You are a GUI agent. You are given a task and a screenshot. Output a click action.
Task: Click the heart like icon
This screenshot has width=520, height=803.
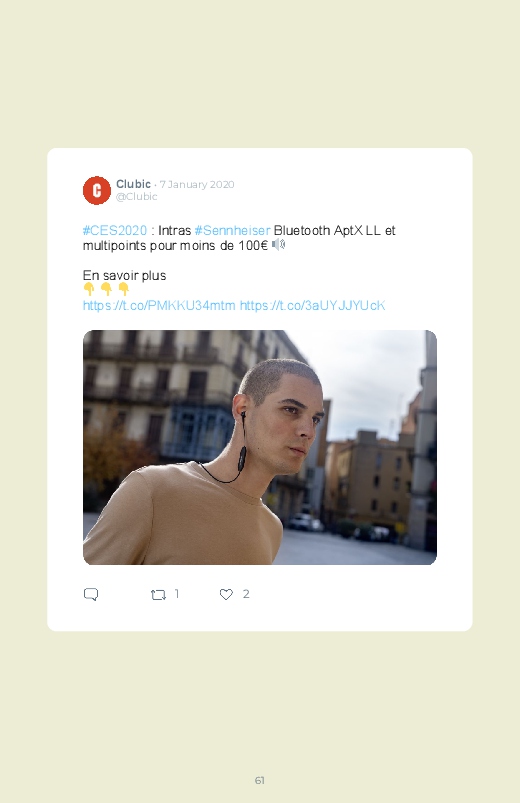(226, 594)
